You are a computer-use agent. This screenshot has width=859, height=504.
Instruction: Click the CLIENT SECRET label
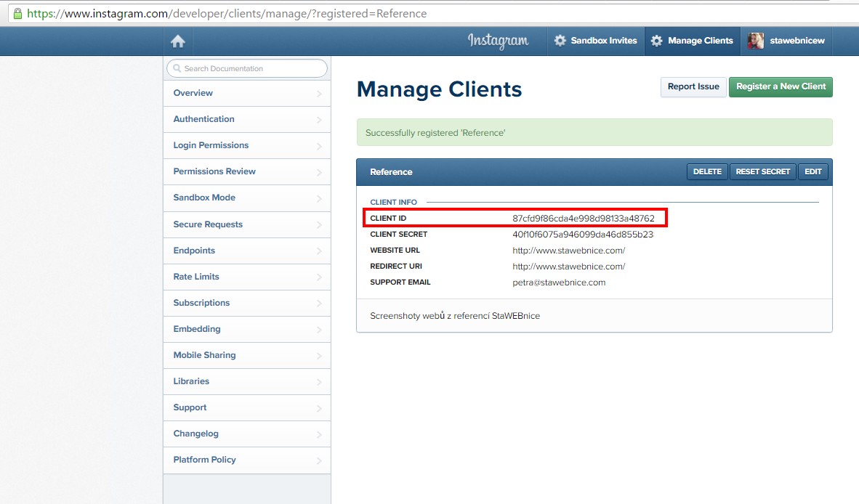click(x=398, y=235)
